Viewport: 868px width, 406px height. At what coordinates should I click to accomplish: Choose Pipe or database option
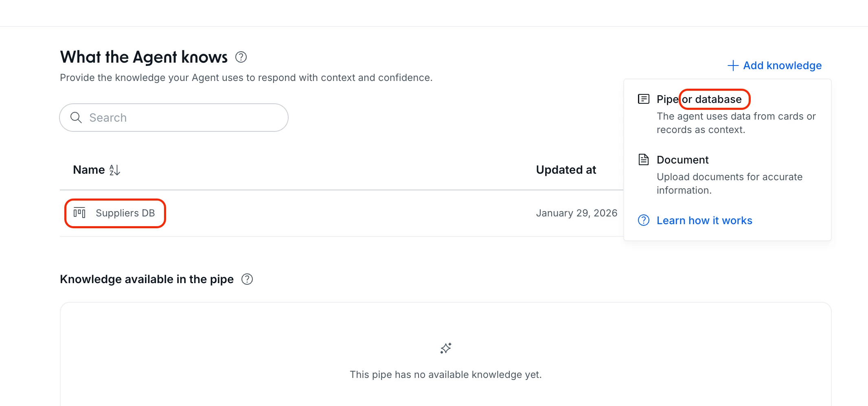(699, 99)
